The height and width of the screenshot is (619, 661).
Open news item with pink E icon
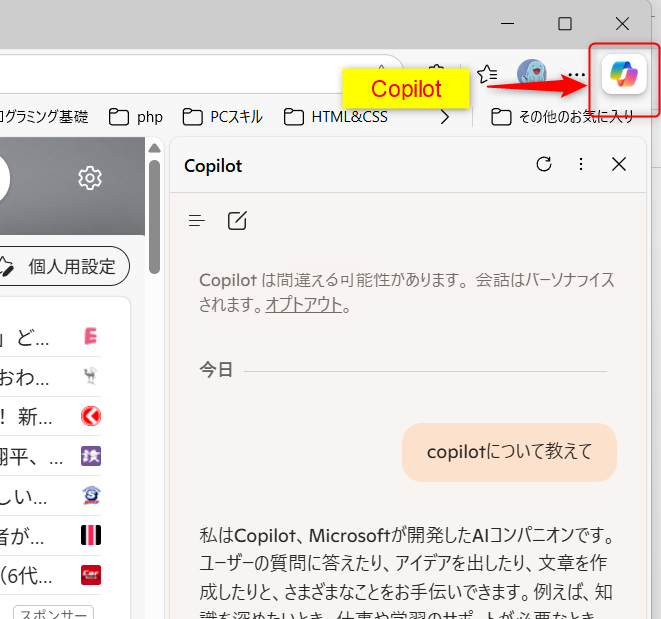pos(50,336)
